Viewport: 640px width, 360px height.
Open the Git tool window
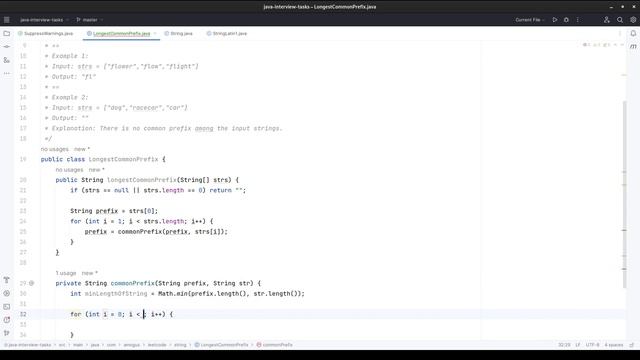pyautogui.click(x=7, y=333)
